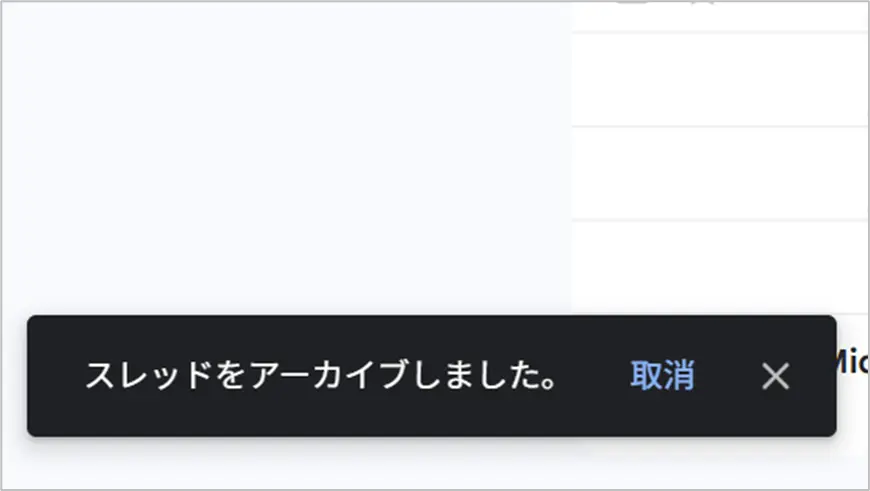Image resolution: width=870 pixels, height=491 pixels.
Task: Click the snackbar area left of the text
Action: (55, 376)
